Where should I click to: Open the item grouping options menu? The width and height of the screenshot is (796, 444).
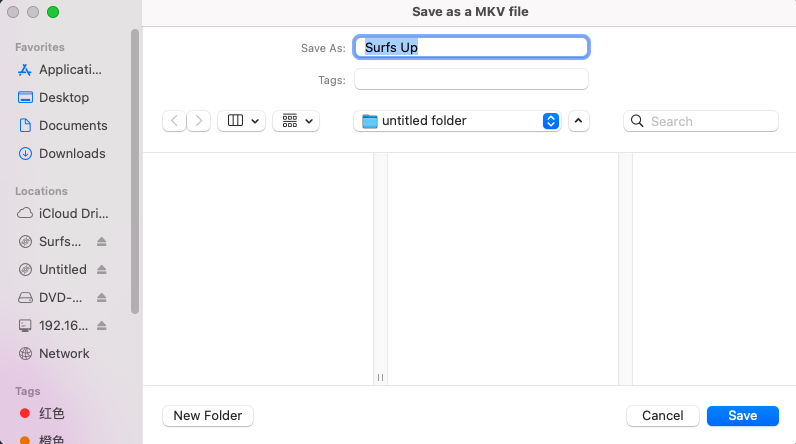tap(296, 121)
